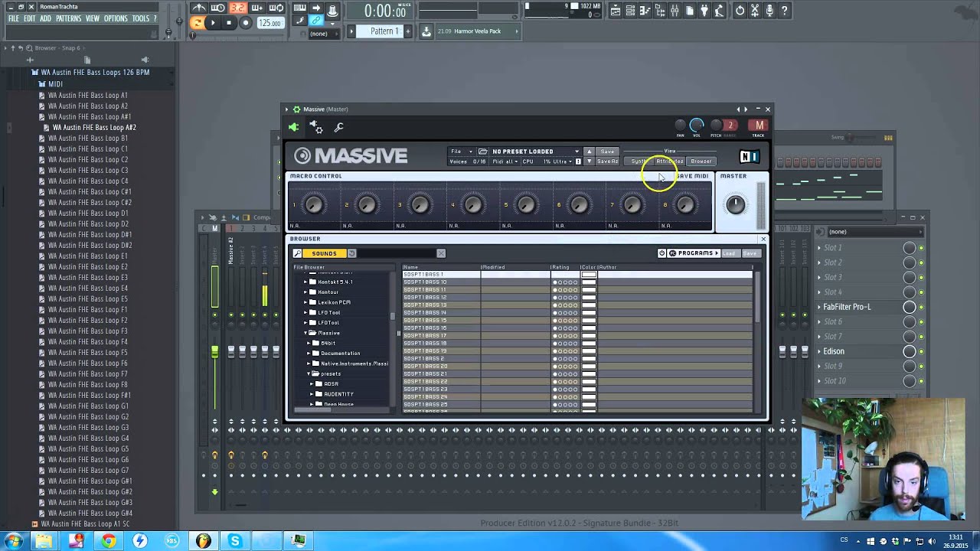Open the FILE menu
This screenshot has width=980, height=551.
(x=13, y=18)
